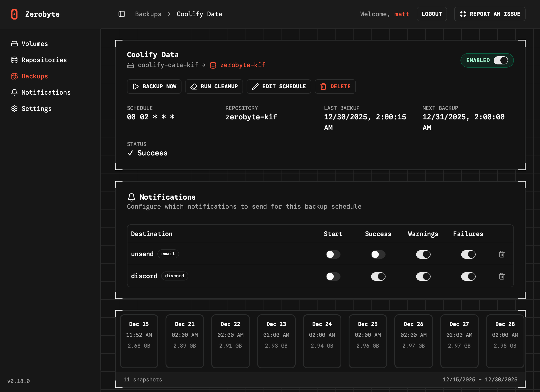This screenshot has height=392, width=540.
Task: Open EDIT SCHEDULE dialog
Action: coord(279,87)
